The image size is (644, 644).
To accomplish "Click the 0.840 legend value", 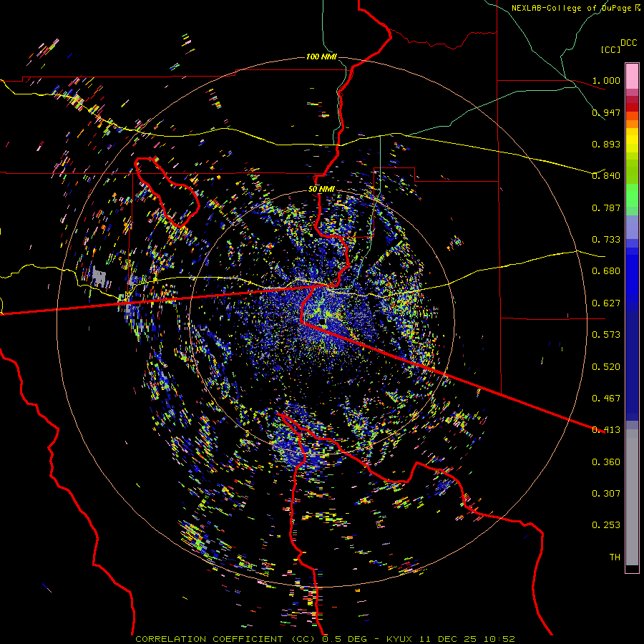I will 606,175.
